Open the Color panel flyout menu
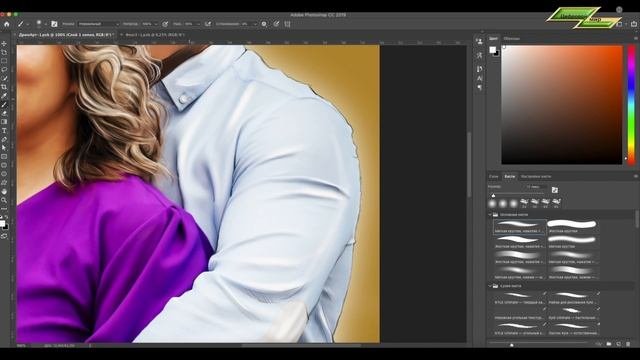Viewport: 640px width, 360px height. click(x=636, y=38)
